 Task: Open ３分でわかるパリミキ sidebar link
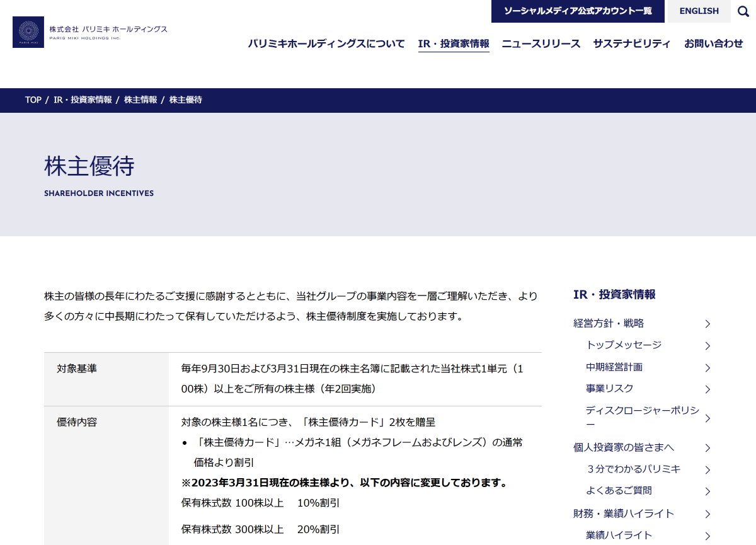pyautogui.click(x=633, y=469)
